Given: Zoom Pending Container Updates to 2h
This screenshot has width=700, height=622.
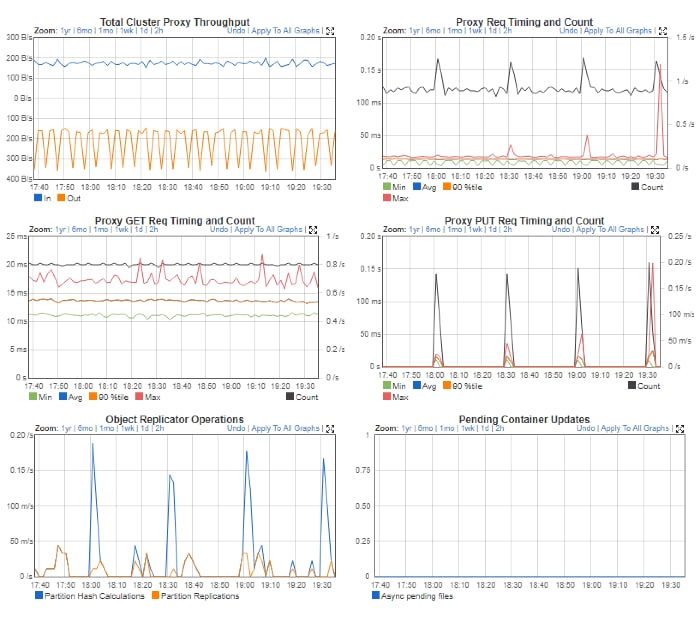Looking at the screenshot, I should coord(500,428).
